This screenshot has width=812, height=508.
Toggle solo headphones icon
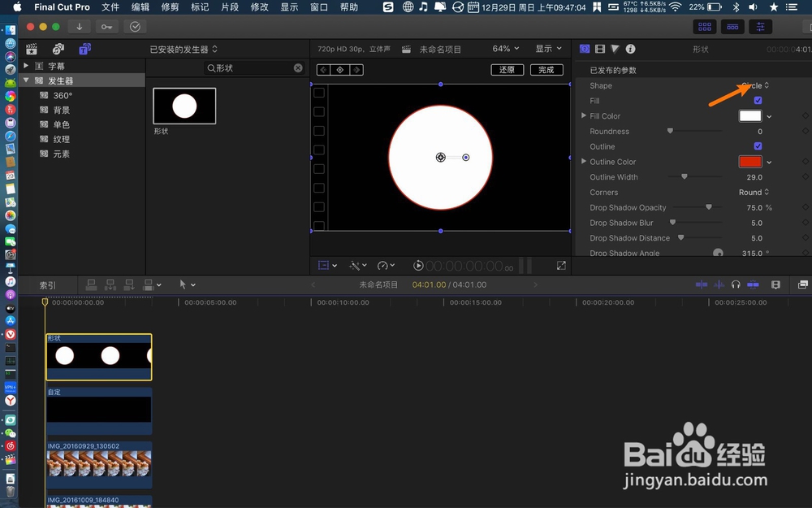pyautogui.click(x=736, y=284)
